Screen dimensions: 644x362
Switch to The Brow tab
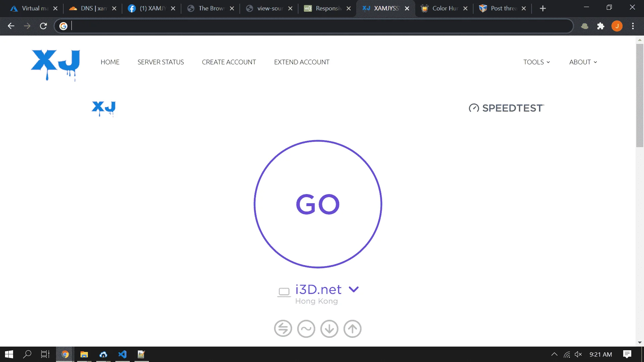coord(210,8)
